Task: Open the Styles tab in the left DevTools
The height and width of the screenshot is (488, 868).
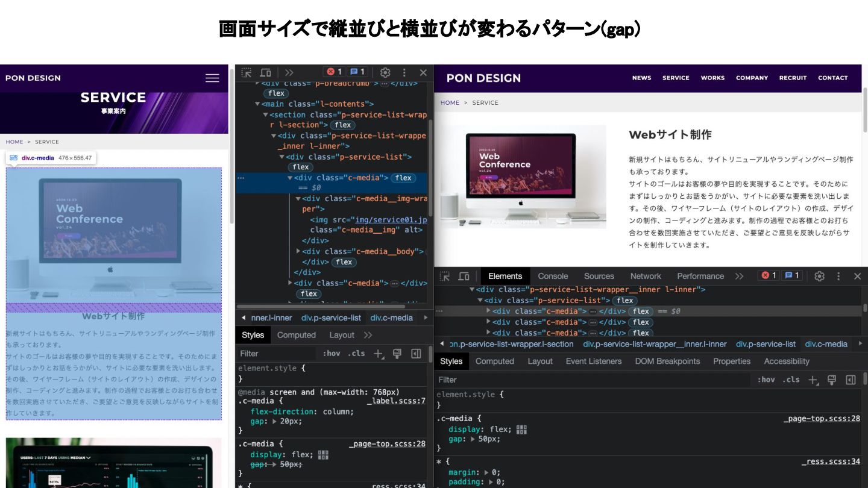Action: (253, 335)
